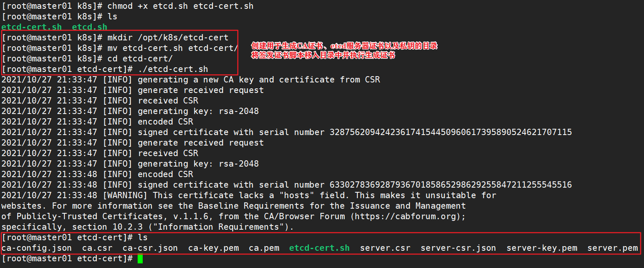The image size is (644, 268).
Task: Click server-csr.json in the ls output
Action: pyautogui.click(x=458, y=248)
